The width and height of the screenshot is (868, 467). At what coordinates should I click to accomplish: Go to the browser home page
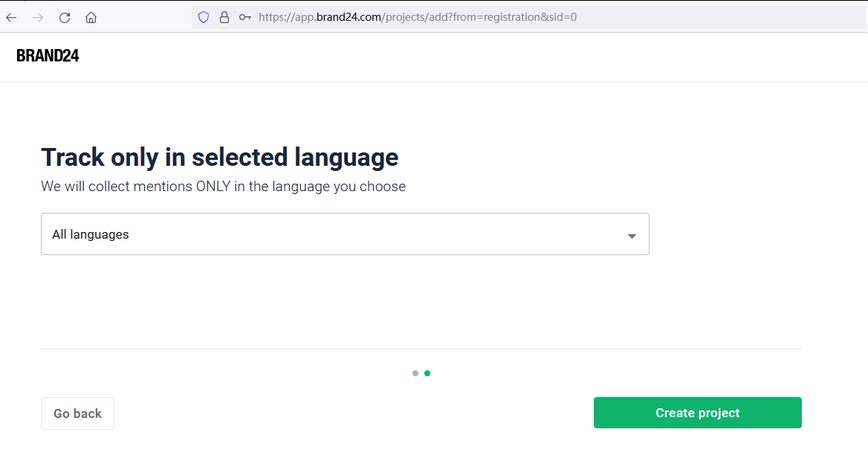click(91, 18)
